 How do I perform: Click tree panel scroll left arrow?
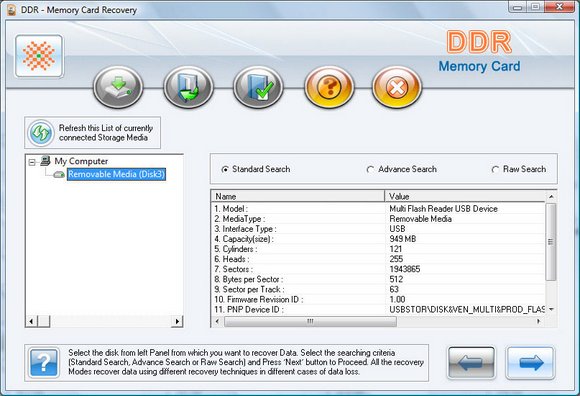click(31, 321)
